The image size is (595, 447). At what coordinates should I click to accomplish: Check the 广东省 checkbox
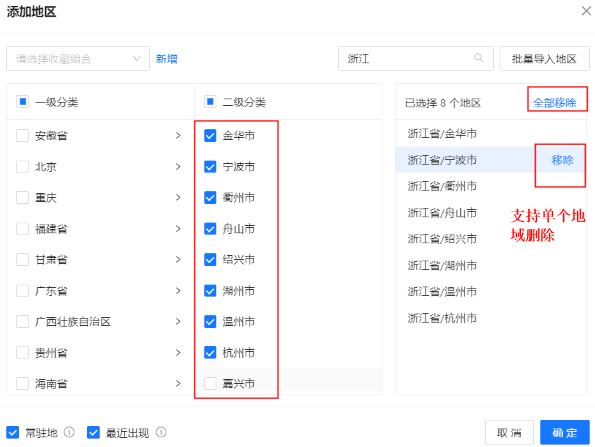tap(22, 291)
